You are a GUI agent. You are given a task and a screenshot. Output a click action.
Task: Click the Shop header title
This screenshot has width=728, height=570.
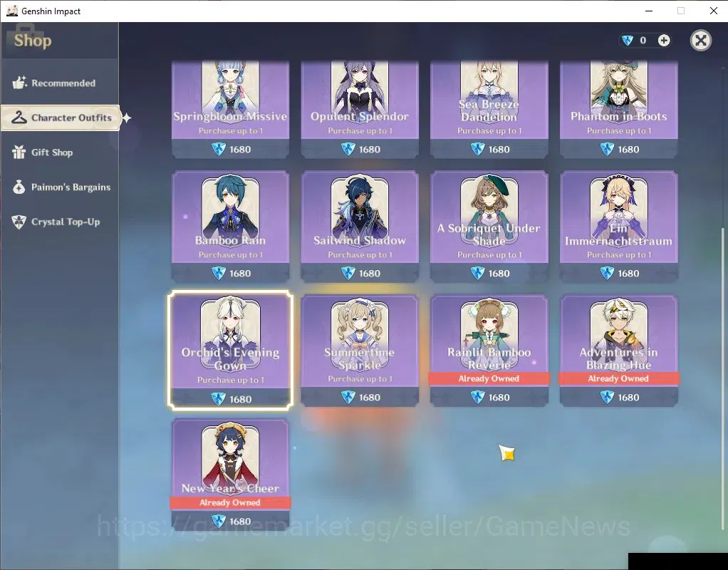point(33,41)
